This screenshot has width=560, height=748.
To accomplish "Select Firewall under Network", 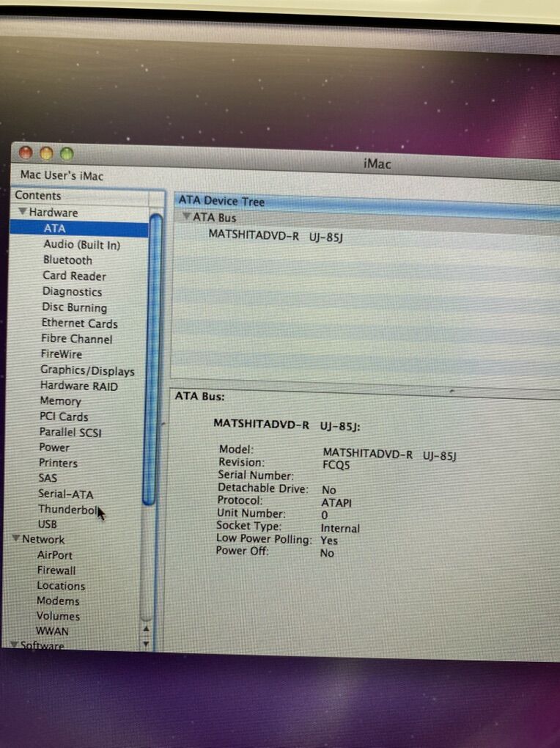I will click(56, 571).
